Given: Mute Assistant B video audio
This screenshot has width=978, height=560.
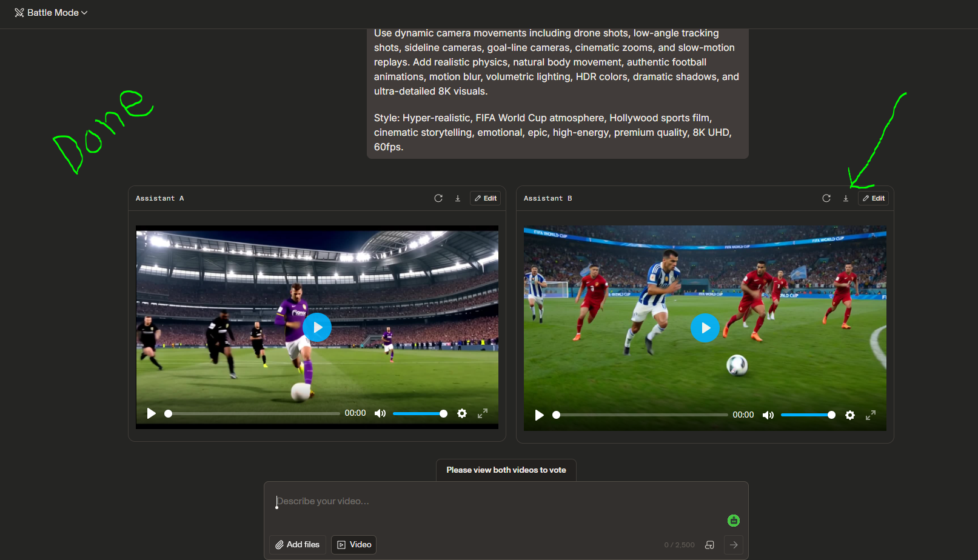Looking at the screenshot, I should [x=768, y=415].
